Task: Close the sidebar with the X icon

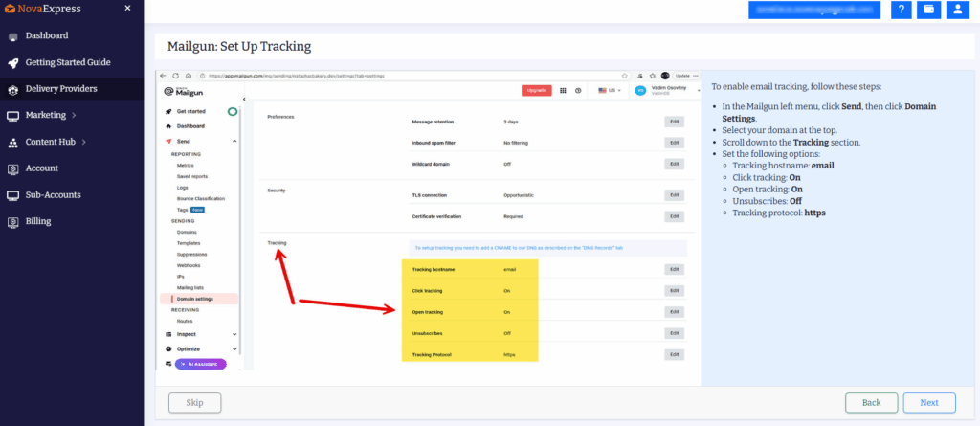Action: click(127, 8)
